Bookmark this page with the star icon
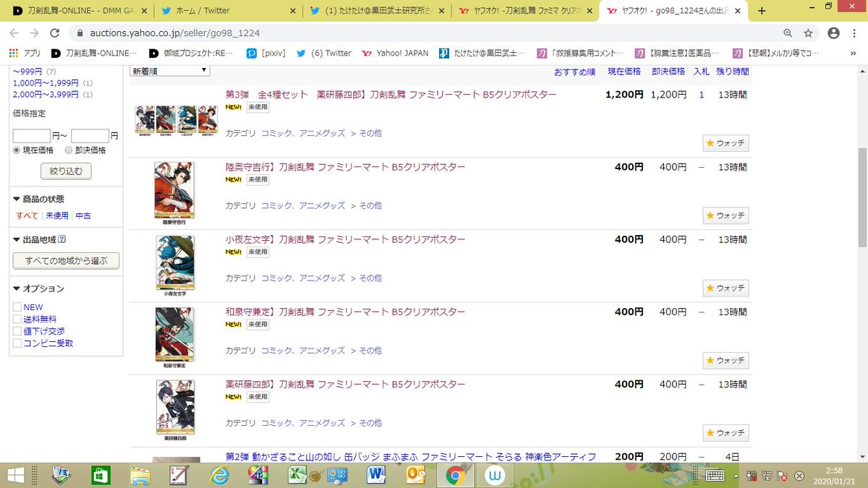This screenshot has height=488, width=868. tap(809, 33)
